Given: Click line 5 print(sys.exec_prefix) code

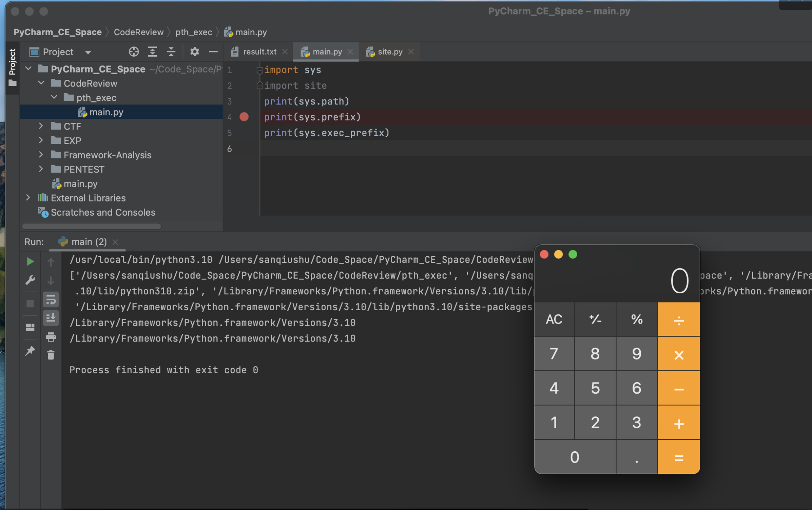Looking at the screenshot, I should pyautogui.click(x=327, y=133).
